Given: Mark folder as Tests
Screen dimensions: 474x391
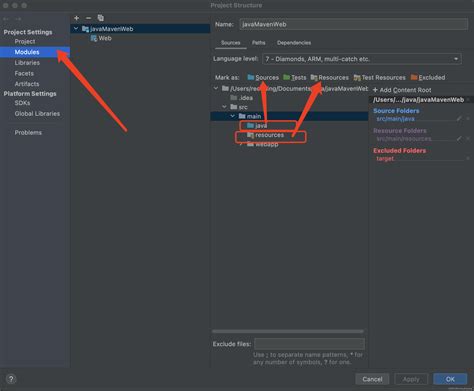Looking at the screenshot, I should coord(295,77).
